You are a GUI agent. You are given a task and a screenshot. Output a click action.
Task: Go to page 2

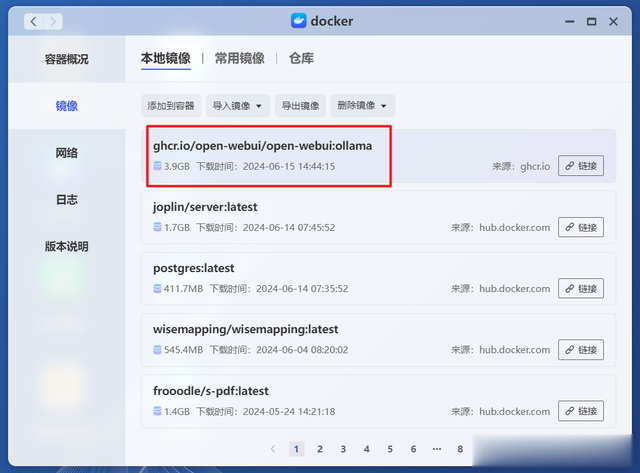pos(320,449)
